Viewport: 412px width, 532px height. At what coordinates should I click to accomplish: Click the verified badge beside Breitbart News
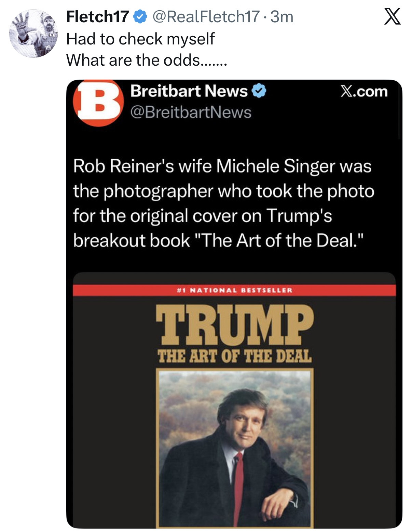click(259, 91)
